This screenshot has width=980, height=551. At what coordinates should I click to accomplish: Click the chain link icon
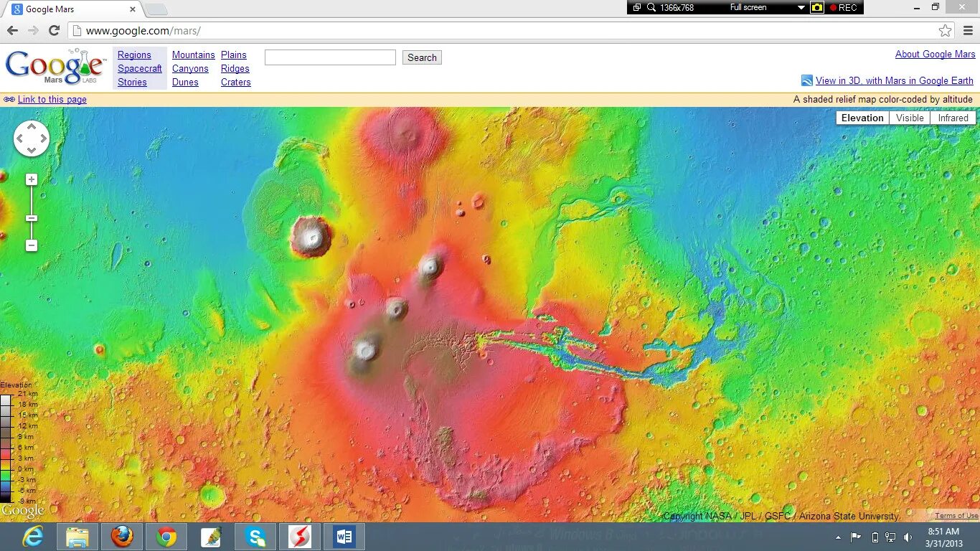point(9,100)
